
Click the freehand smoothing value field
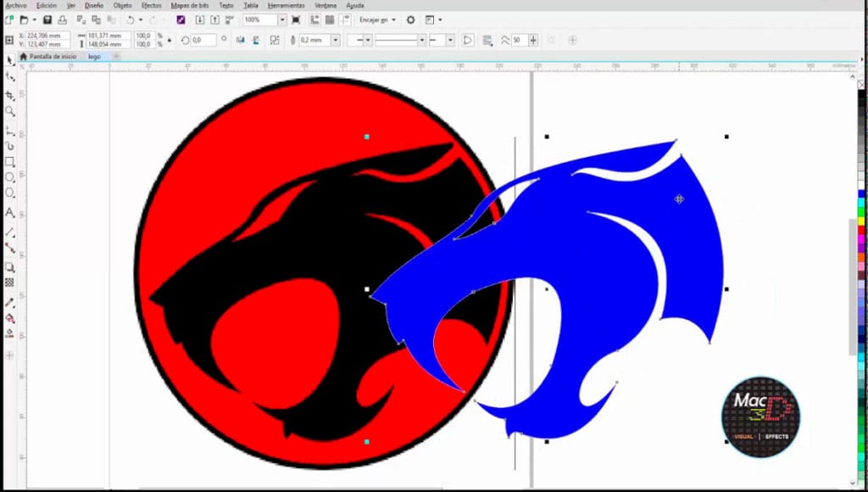tap(520, 40)
